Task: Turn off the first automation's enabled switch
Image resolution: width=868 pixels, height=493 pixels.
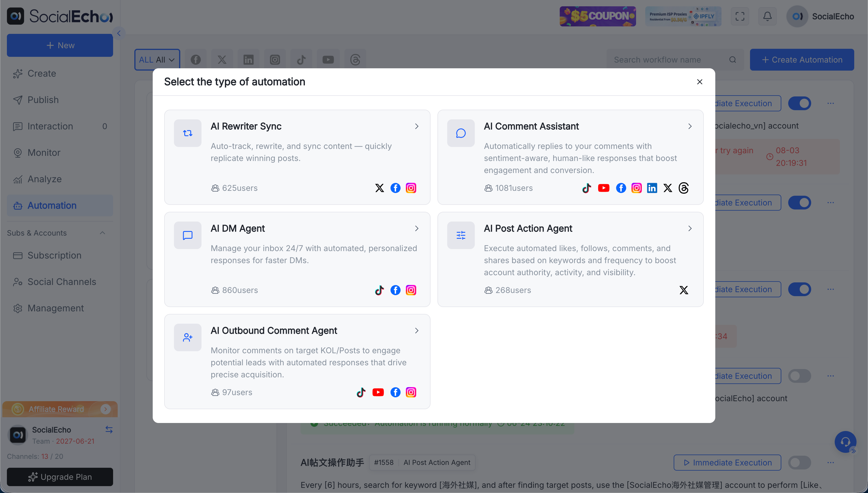Action: [x=800, y=103]
